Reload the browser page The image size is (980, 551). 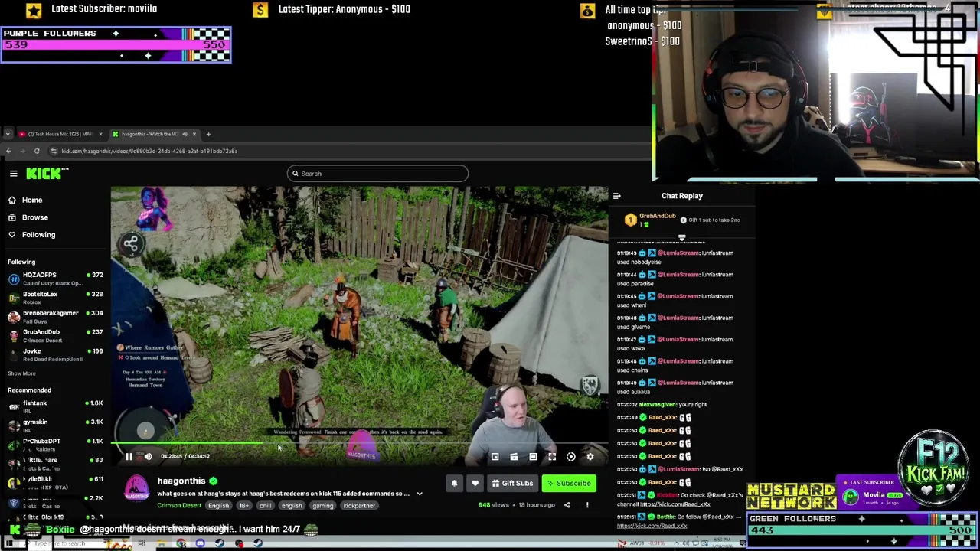[36, 151]
